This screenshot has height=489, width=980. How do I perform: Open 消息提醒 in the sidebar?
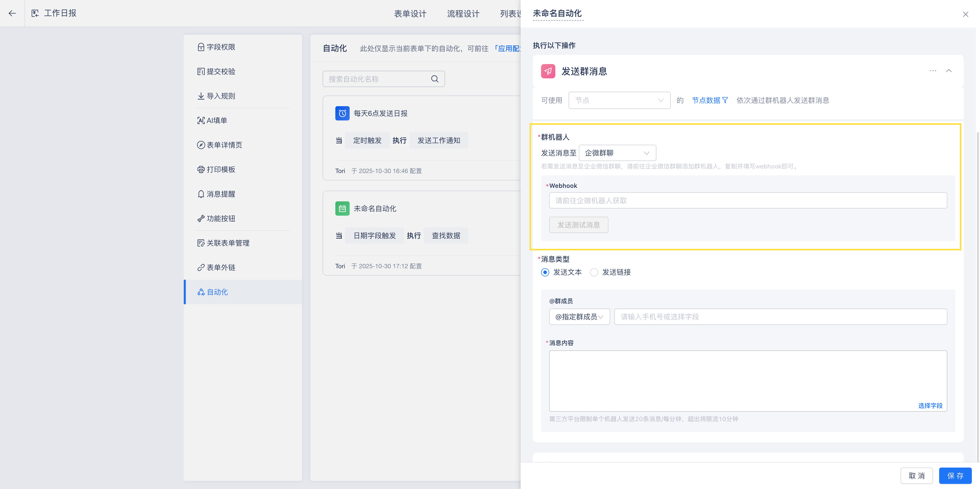(x=243, y=194)
